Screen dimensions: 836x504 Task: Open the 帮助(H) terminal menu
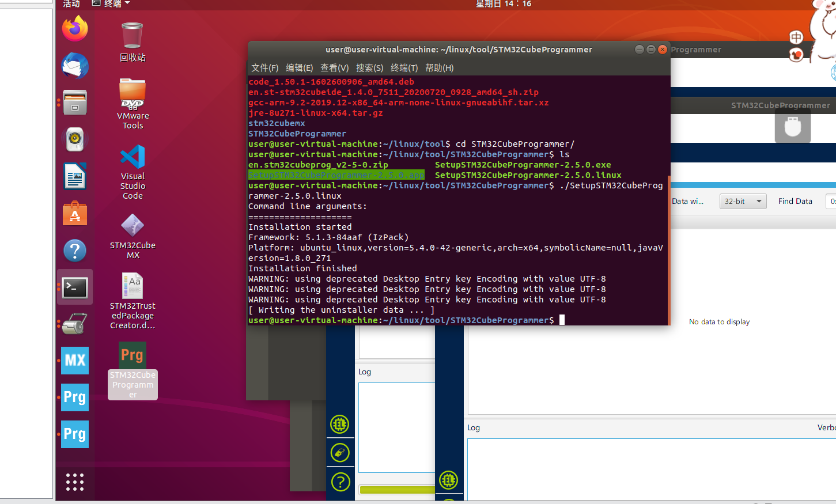[440, 68]
